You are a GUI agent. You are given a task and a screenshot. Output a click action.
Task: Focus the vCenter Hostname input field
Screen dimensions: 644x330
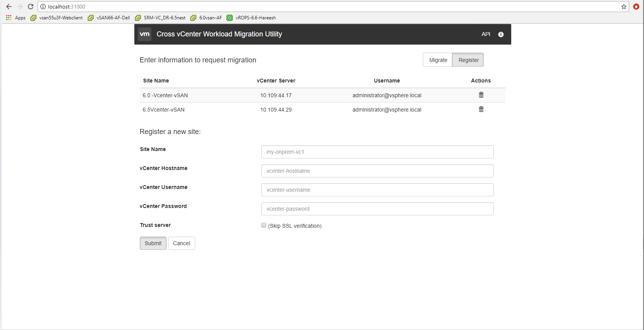pos(377,171)
